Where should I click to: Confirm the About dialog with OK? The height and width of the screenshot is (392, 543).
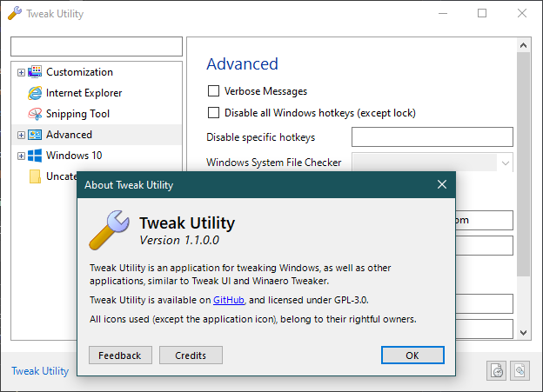coord(412,355)
